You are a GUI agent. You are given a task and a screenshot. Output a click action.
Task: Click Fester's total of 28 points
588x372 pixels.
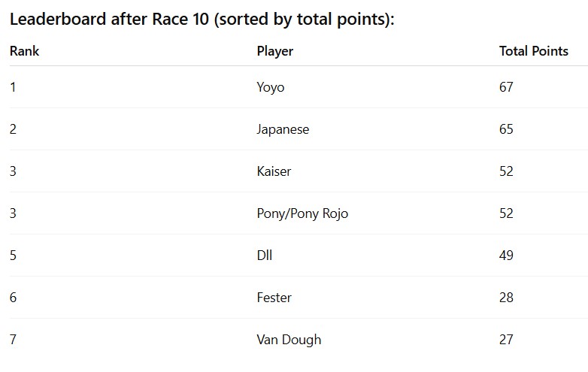click(x=506, y=298)
